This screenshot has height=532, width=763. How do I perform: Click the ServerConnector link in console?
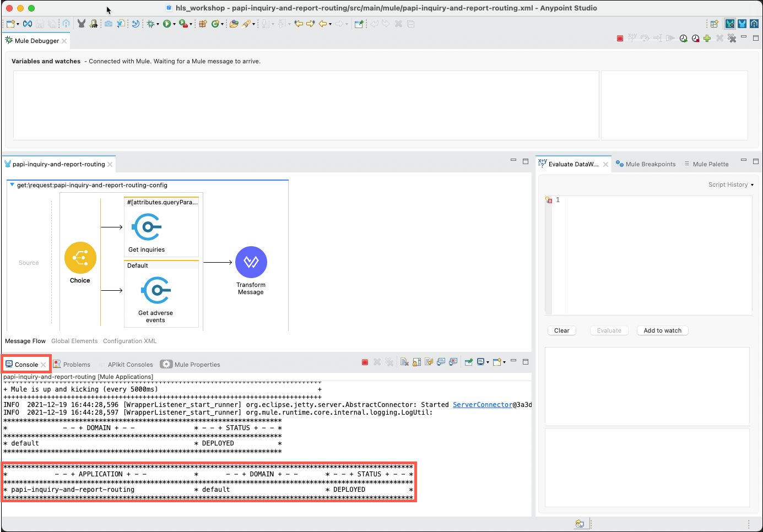coord(483,405)
